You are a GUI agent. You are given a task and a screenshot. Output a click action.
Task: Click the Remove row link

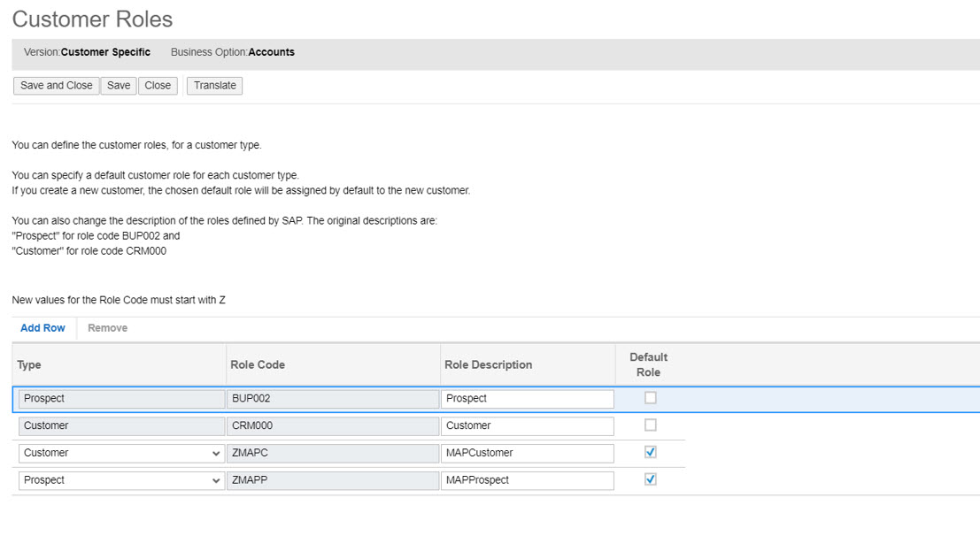coord(107,328)
